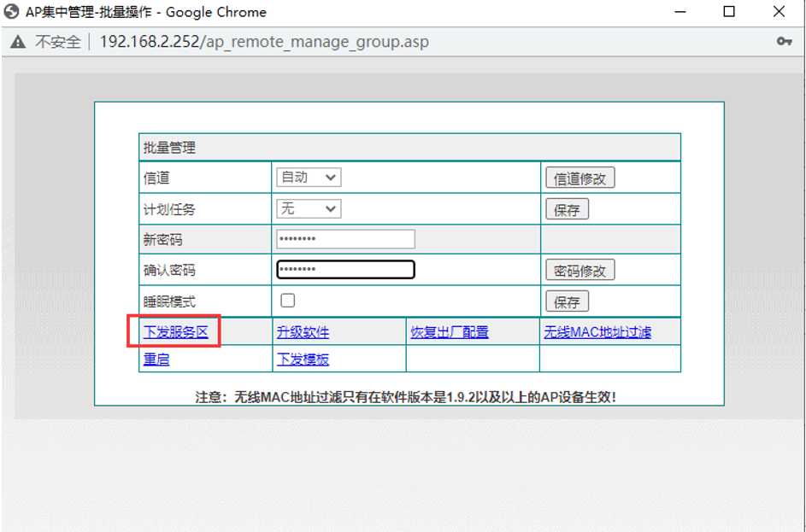Click the 重启 link
The width and height of the screenshot is (806, 532).
(156, 360)
